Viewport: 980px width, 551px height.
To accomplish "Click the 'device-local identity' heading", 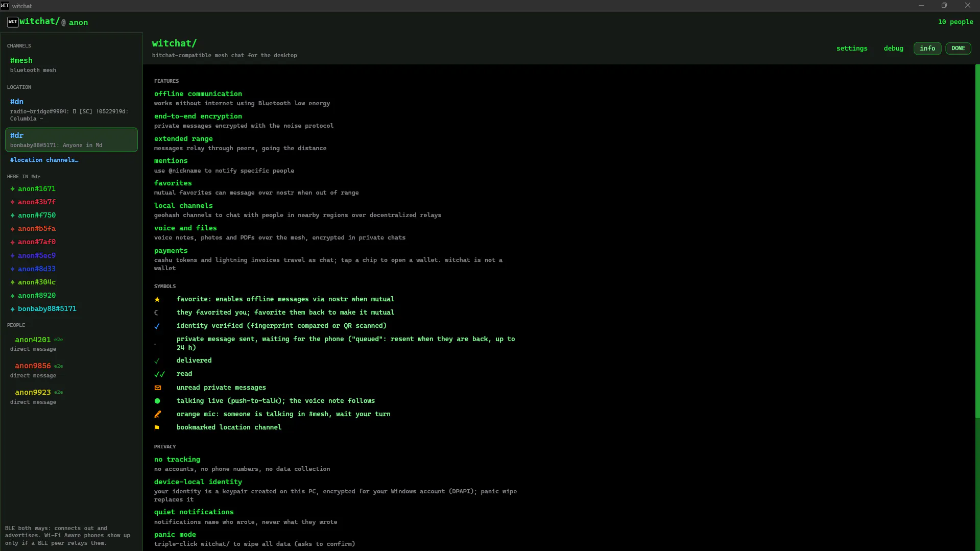I will (198, 482).
